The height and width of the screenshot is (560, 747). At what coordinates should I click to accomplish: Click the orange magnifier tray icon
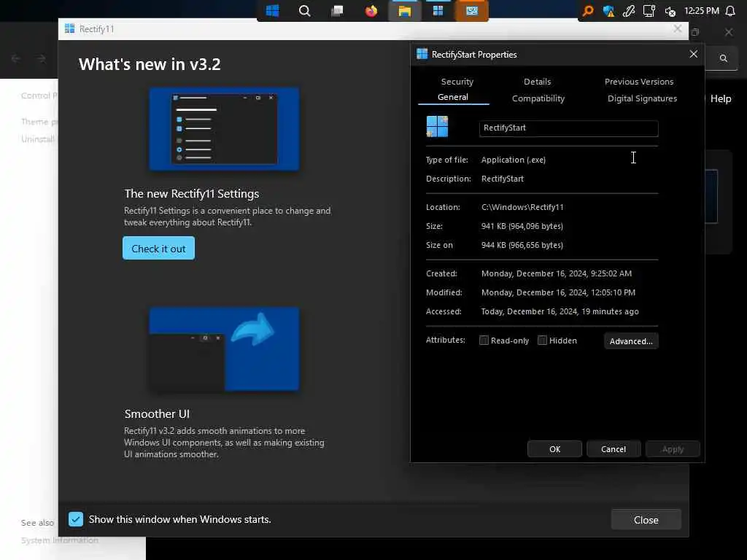589,10
